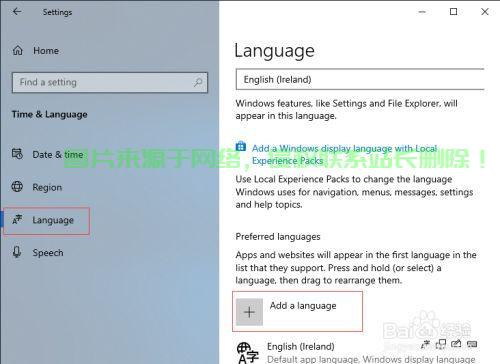500x364 pixels.
Task: Click the text-to-speech feature icon
Action: click(x=441, y=344)
